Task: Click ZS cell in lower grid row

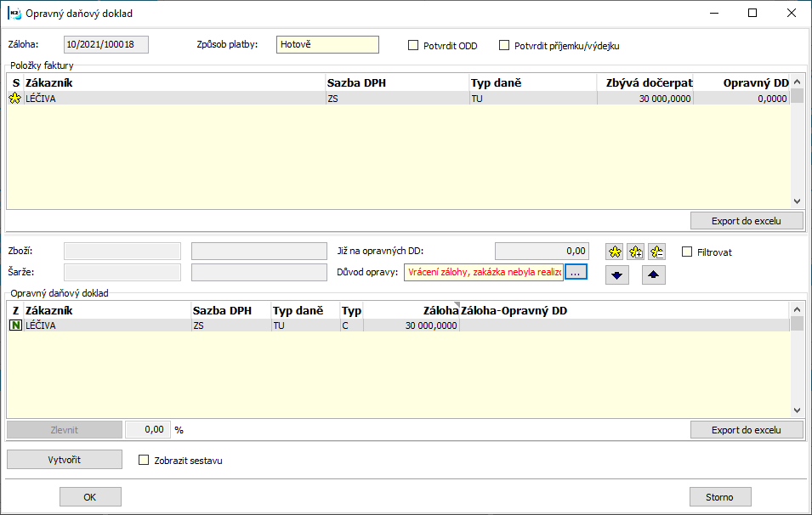Action: click(231, 325)
